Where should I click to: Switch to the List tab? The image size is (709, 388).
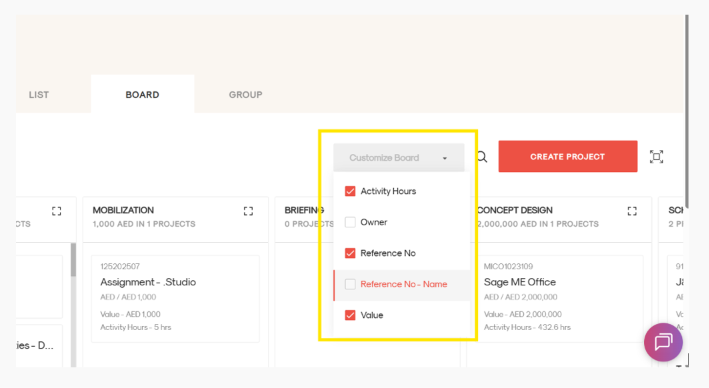coord(39,95)
